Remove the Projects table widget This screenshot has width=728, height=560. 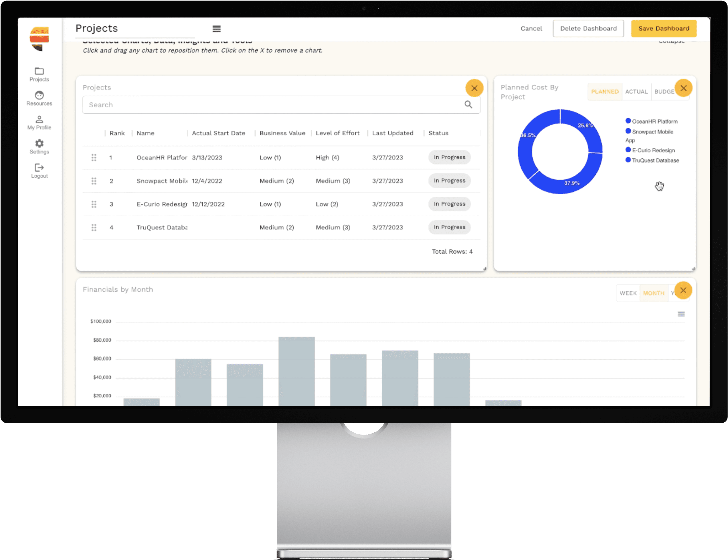(474, 88)
